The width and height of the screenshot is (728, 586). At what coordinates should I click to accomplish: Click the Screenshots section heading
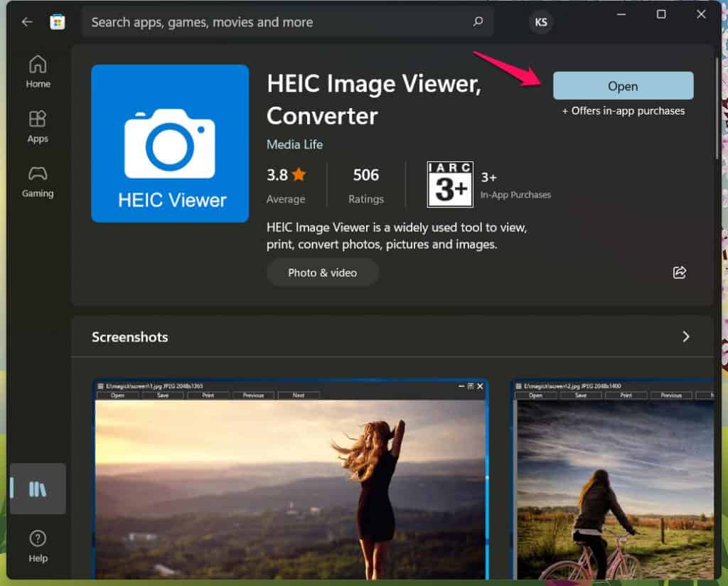130,336
